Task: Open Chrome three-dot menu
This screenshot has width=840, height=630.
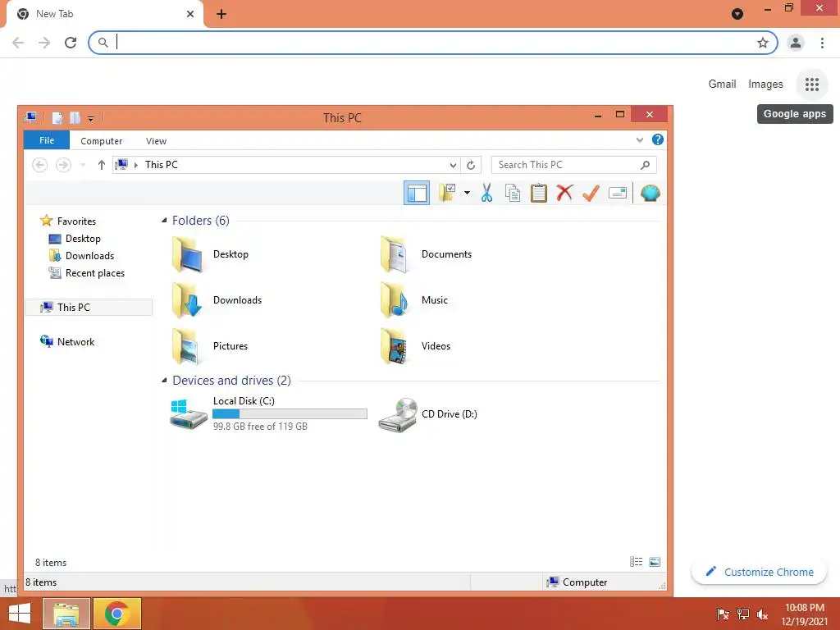Action: [x=822, y=43]
